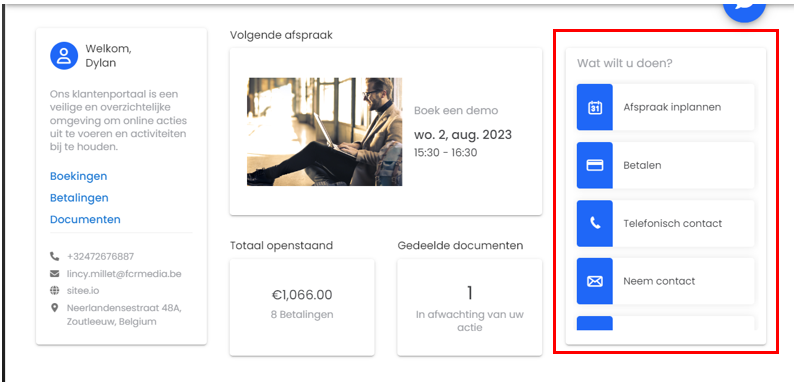Click the phone icon beside +32472676887
Image resolution: width=801 pixels, height=382 pixels.
54,256
